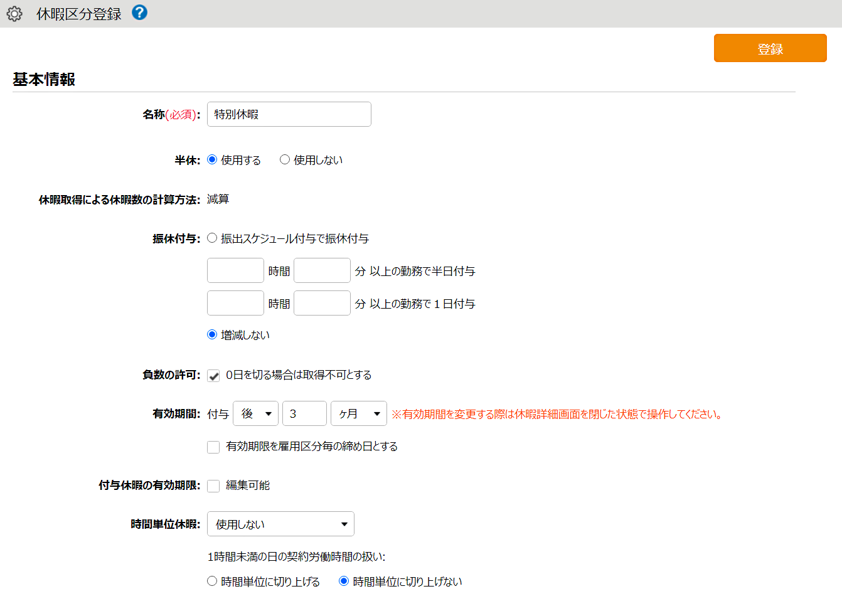
Task: Enable the 編集可能 checkbox
Action: [213, 486]
